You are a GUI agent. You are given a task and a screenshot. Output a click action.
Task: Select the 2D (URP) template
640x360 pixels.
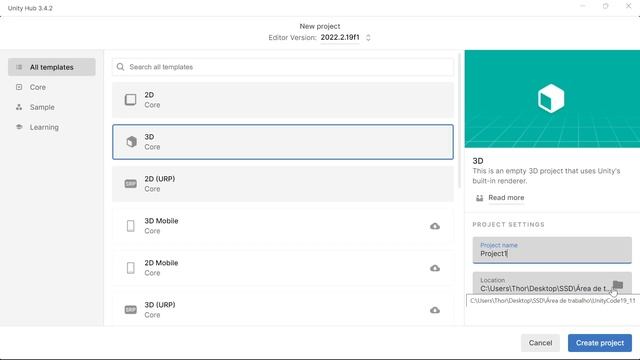283,184
